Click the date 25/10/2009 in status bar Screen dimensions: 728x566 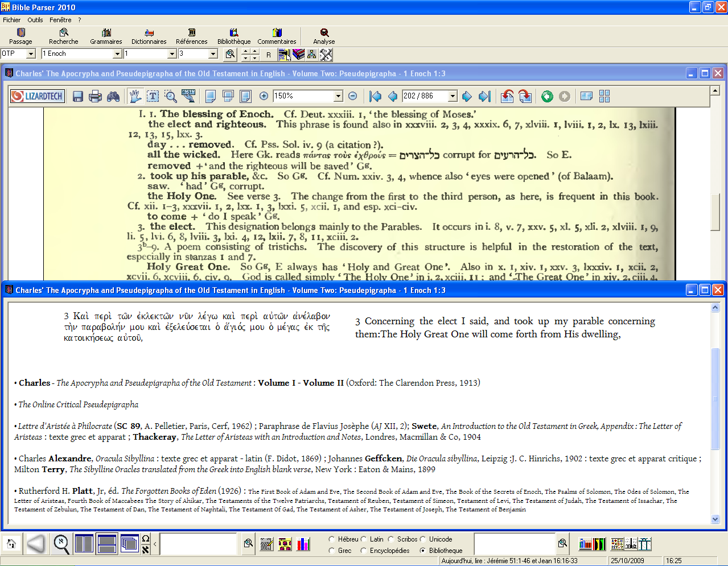coord(627,561)
